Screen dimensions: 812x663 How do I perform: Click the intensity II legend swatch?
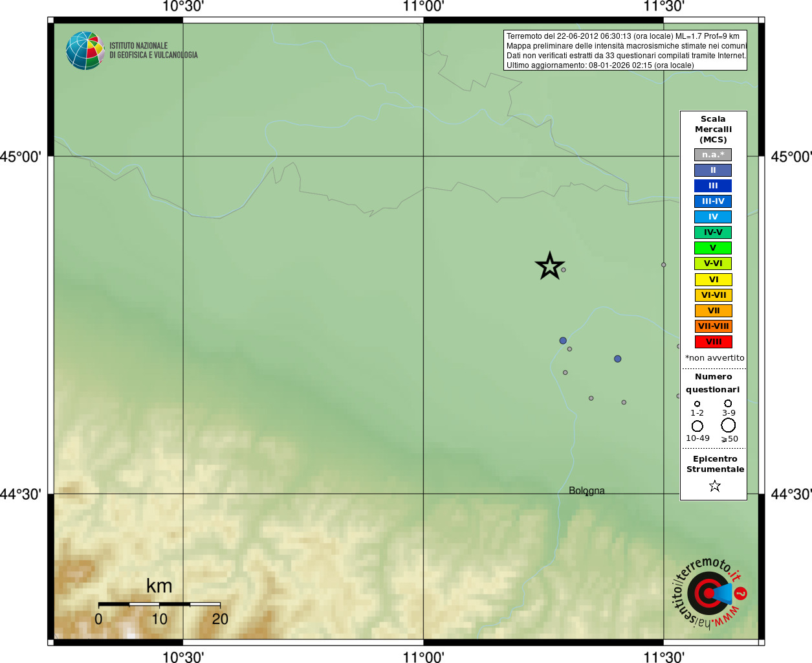pos(713,170)
